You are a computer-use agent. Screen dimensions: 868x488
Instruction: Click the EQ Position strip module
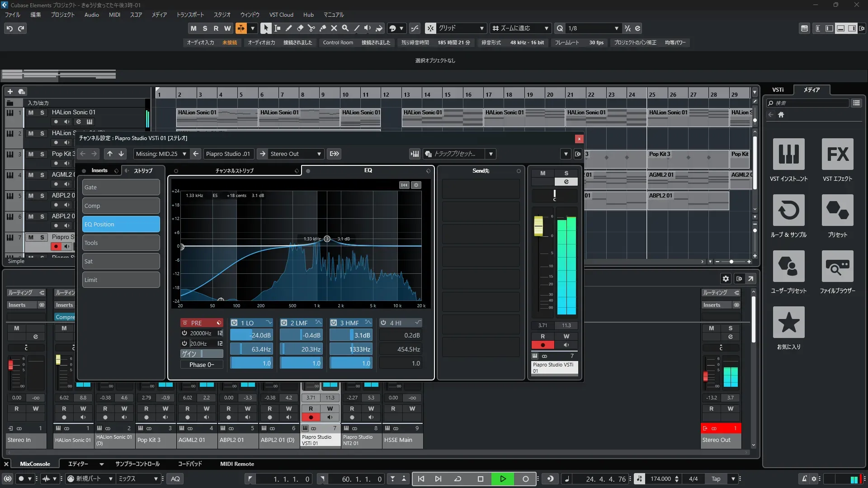[x=121, y=224]
